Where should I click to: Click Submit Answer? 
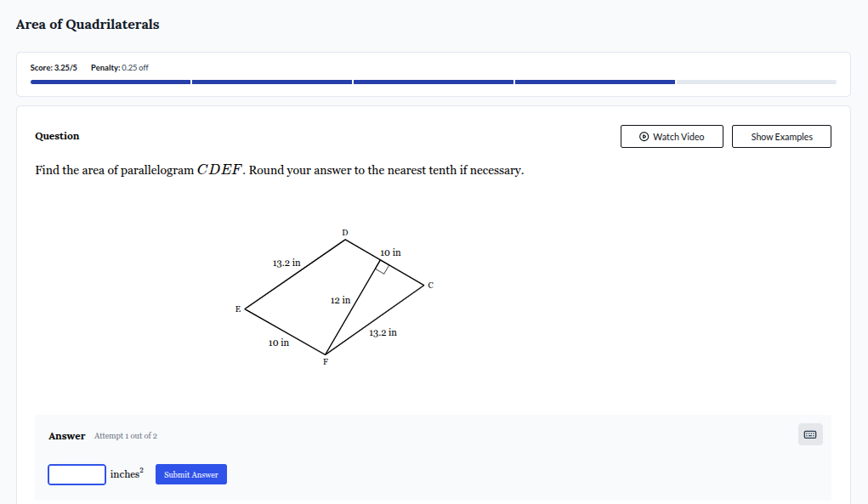[190, 474]
